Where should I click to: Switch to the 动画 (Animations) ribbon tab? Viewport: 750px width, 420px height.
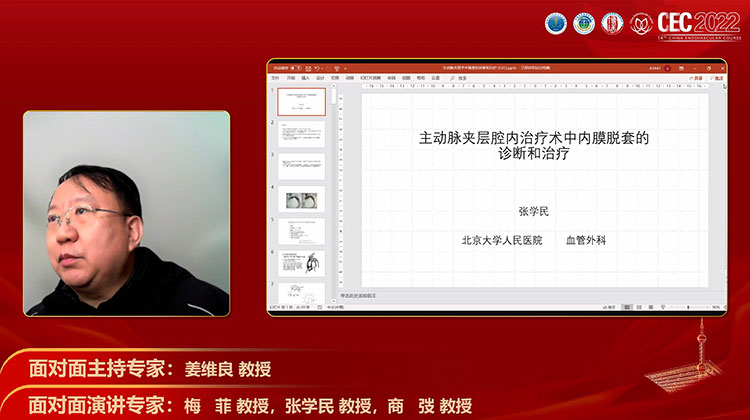click(x=350, y=77)
